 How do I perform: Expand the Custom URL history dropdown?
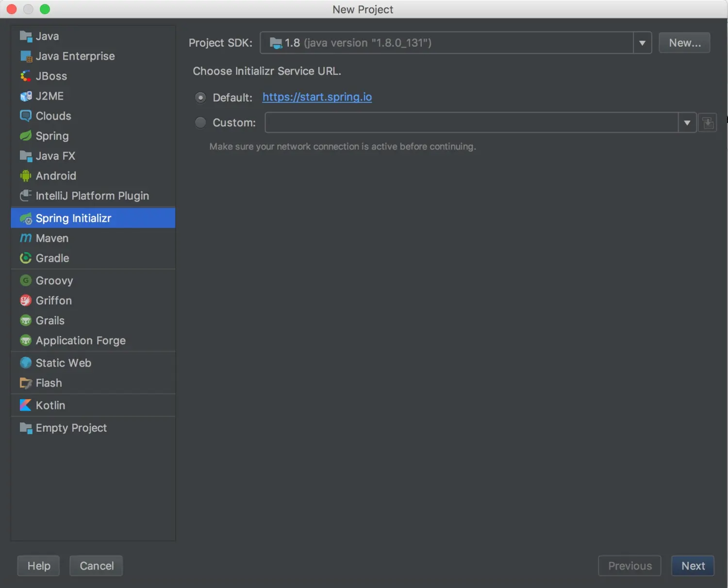687,122
